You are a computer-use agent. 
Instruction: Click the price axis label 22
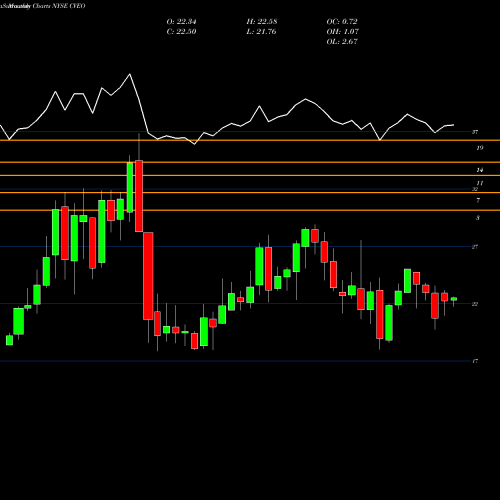tap(475, 304)
